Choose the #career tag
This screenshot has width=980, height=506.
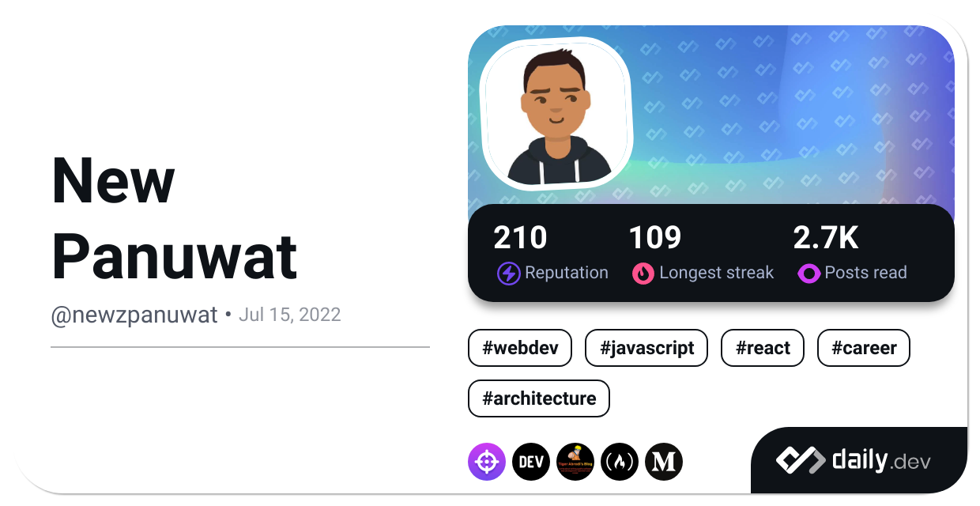pos(864,348)
